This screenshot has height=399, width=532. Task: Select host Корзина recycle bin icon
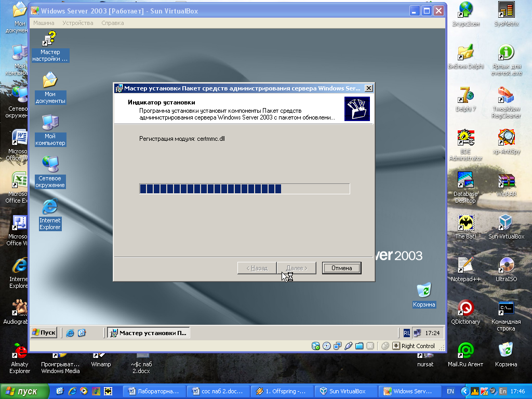(x=506, y=355)
